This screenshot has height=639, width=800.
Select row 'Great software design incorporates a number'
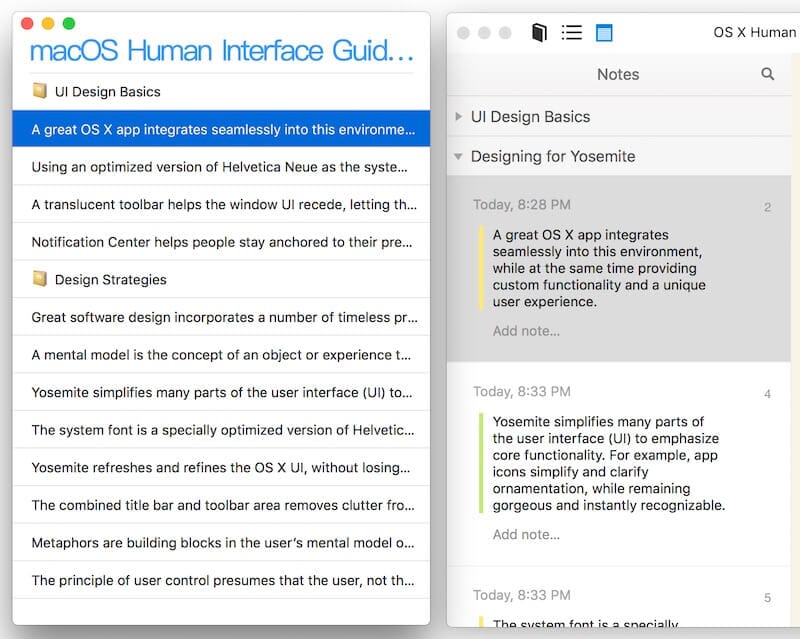point(221,317)
